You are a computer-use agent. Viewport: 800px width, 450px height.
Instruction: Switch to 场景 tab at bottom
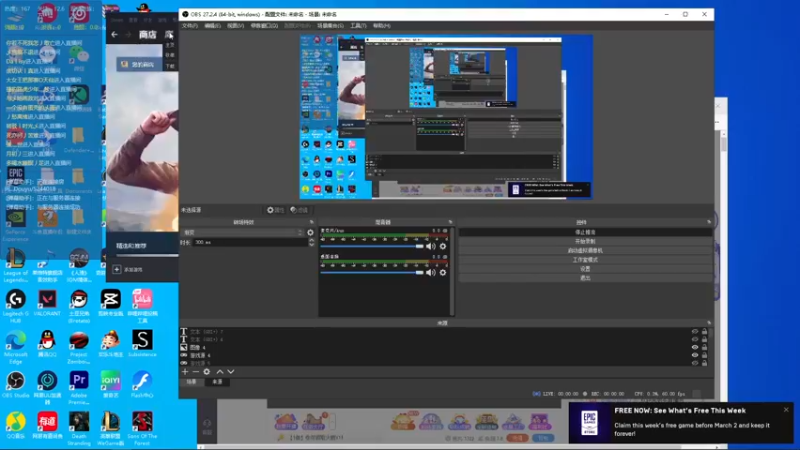click(191, 382)
